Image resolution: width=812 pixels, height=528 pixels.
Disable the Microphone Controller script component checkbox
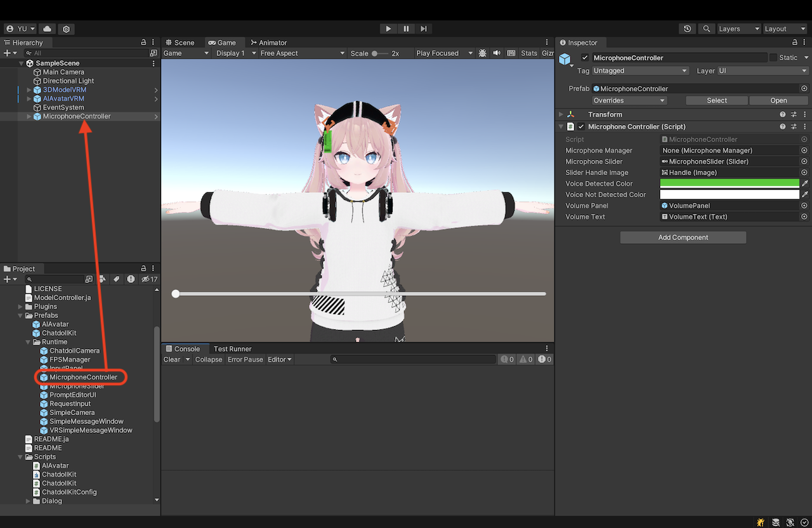click(x=581, y=127)
